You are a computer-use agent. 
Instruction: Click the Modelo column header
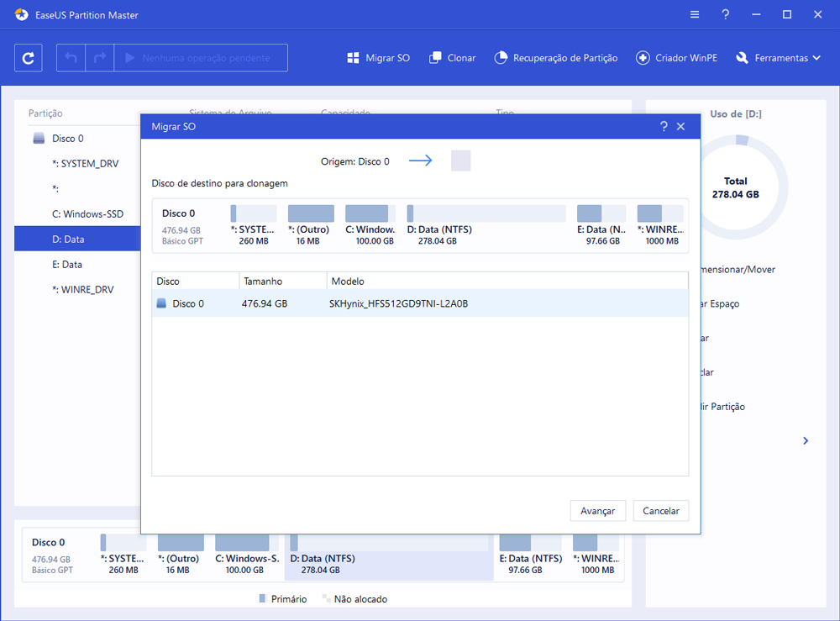(x=507, y=282)
